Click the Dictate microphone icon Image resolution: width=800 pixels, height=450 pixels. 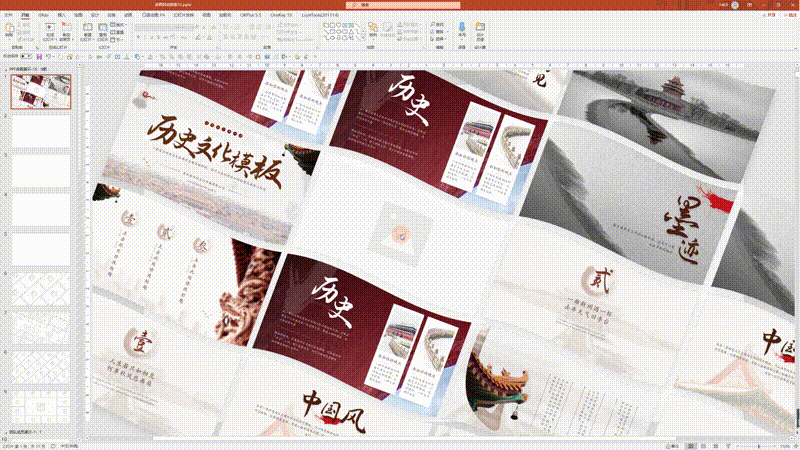pos(462,27)
